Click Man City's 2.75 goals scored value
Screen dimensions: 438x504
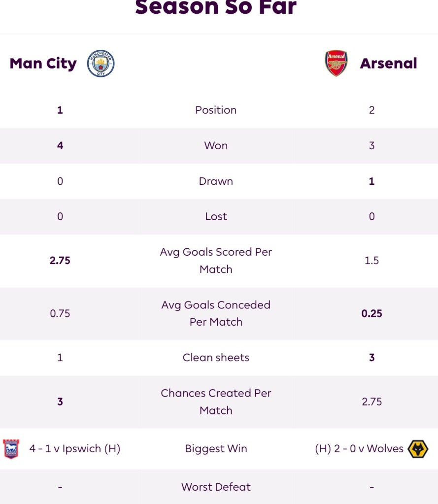coord(60,260)
